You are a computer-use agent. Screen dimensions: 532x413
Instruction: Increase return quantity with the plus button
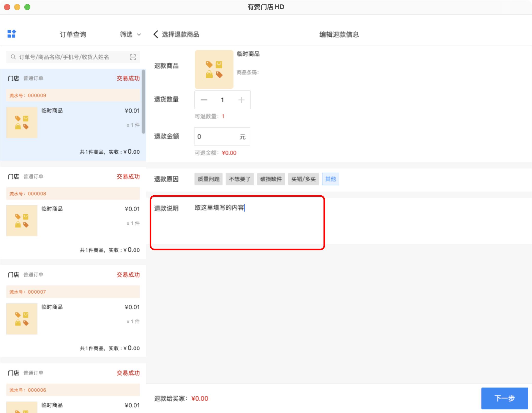[x=241, y=100]
